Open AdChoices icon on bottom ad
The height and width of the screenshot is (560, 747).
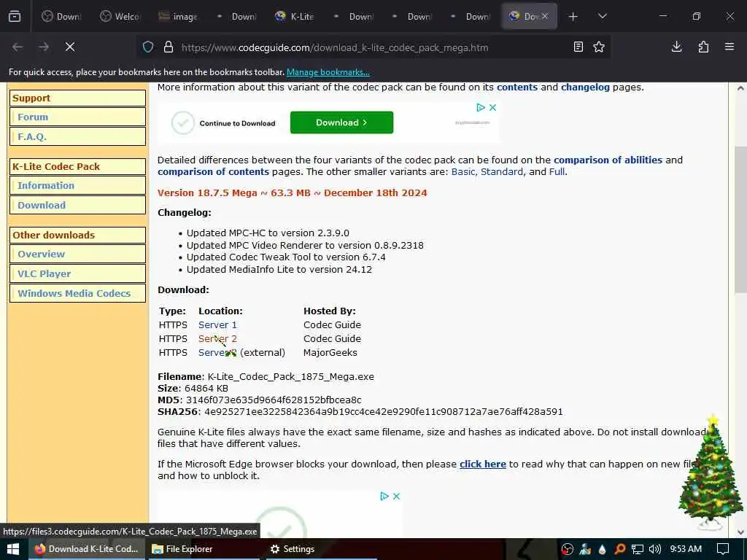coord(384,496)
